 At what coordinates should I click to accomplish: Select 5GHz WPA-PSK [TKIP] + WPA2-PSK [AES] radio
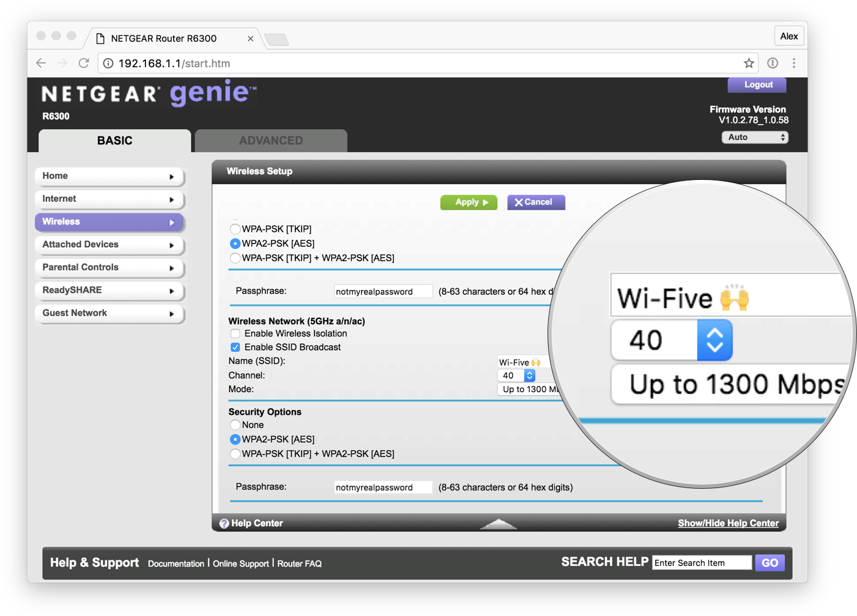point(235,454)
